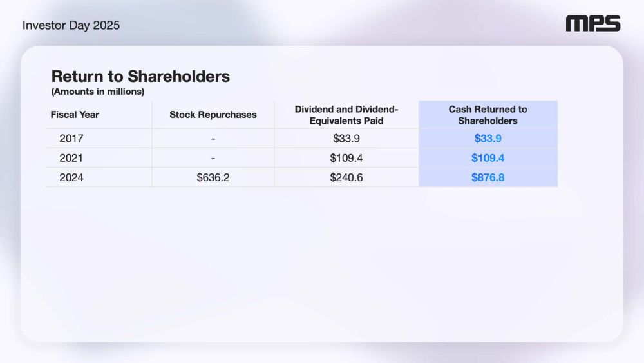This screenshot has height=363, width=644.
Task: Click the blue $109.4 cash returned value
Action: click(x=488, y=158)
